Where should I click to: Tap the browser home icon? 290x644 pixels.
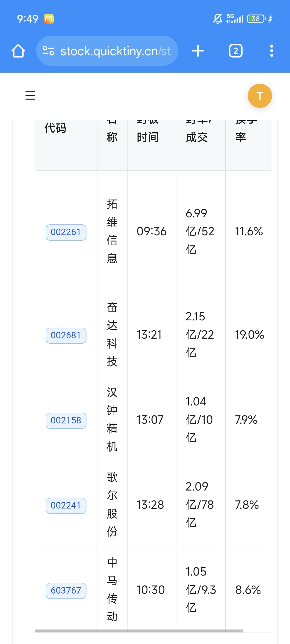18,51
